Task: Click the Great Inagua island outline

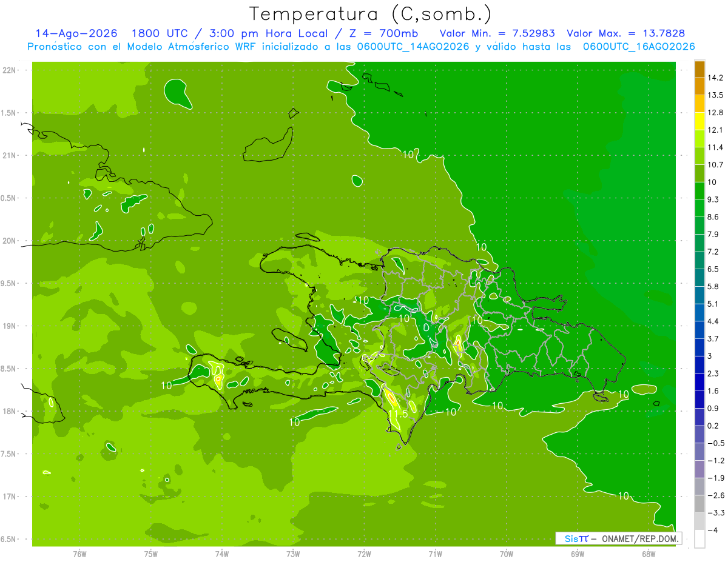Action: [x=268, y=145]
